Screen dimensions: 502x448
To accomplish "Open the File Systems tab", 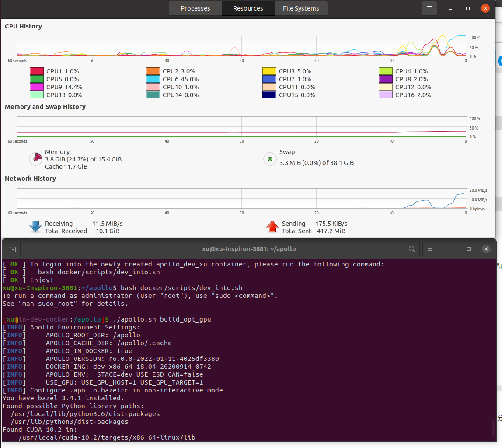I will (301, 8).
